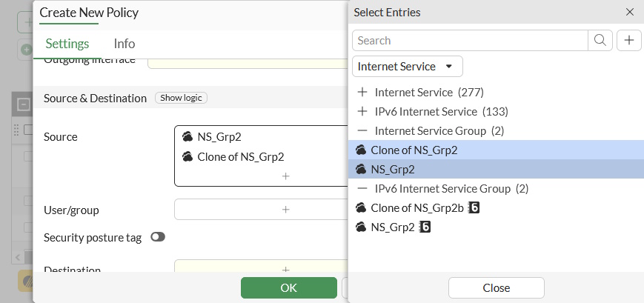This screenshot has width=644, height=303.
Task: Click the cloud icon of NS_Grp2 in Source
Action: [187, 137]
